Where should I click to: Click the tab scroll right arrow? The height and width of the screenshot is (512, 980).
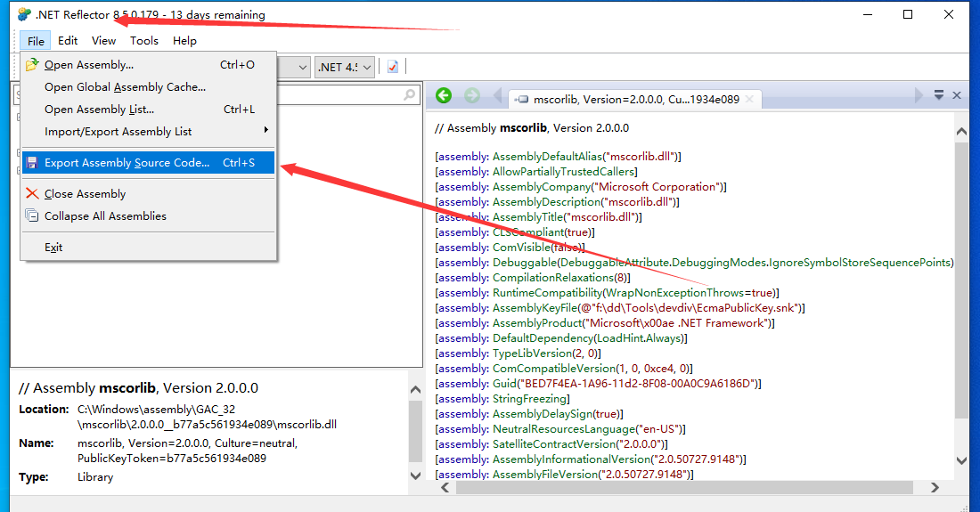coord(919,95)
